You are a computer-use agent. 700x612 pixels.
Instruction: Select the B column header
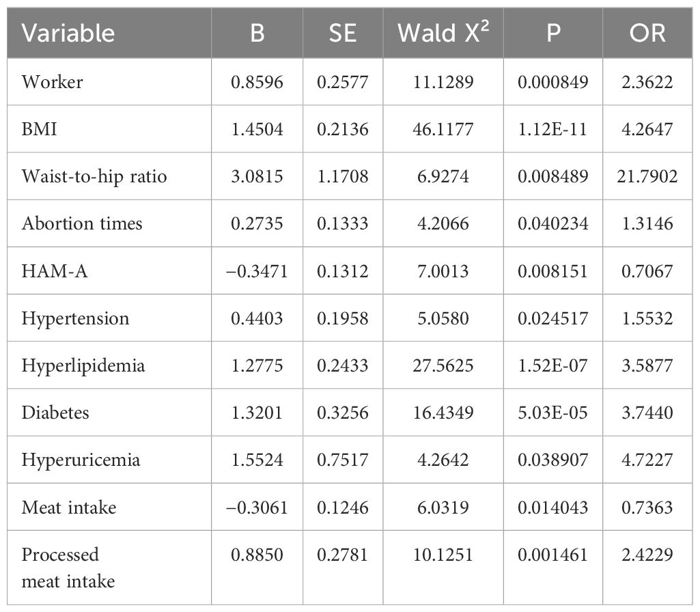257,33
